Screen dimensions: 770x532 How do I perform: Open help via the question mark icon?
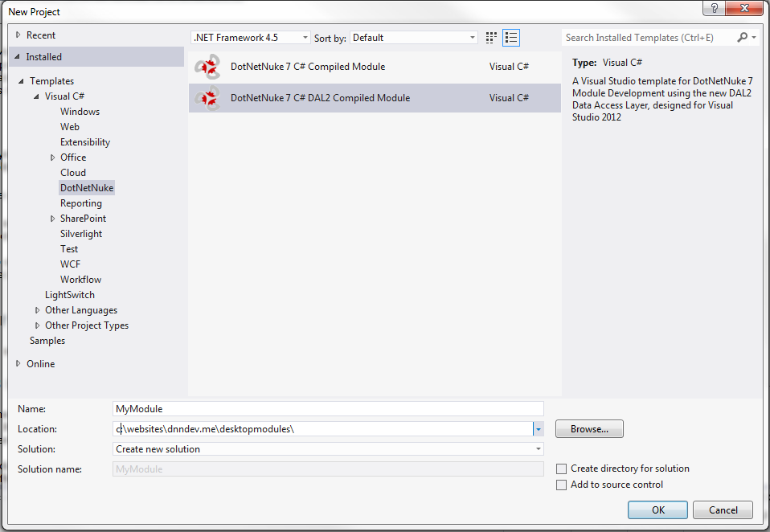tap(714, 8)
